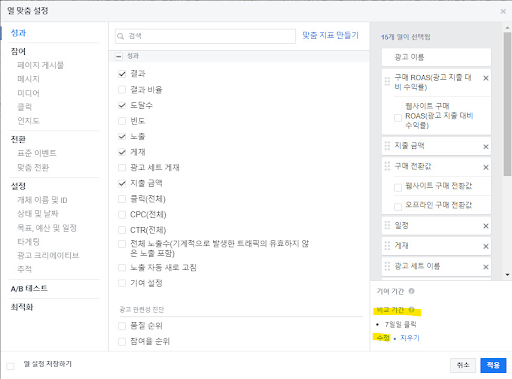Check the 결과 비율 checkbox
Viewport: 512px width, 379px height.
(x=122, y=89)
